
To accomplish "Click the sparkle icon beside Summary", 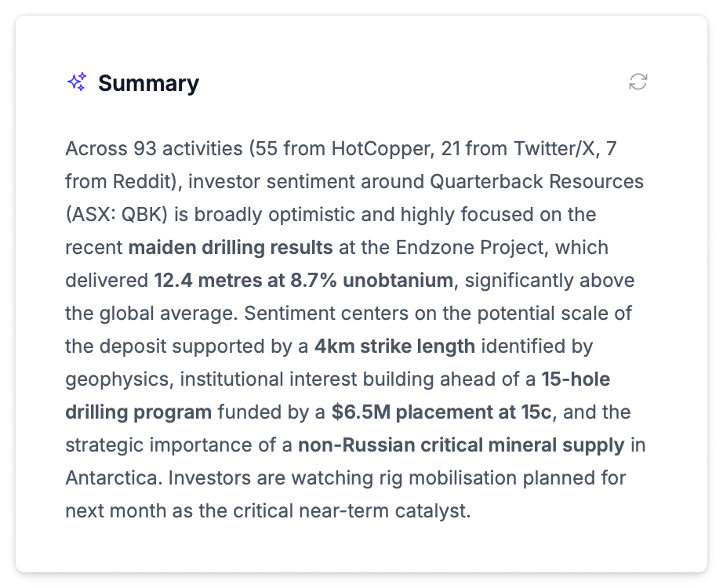I will tap(77, 82).
